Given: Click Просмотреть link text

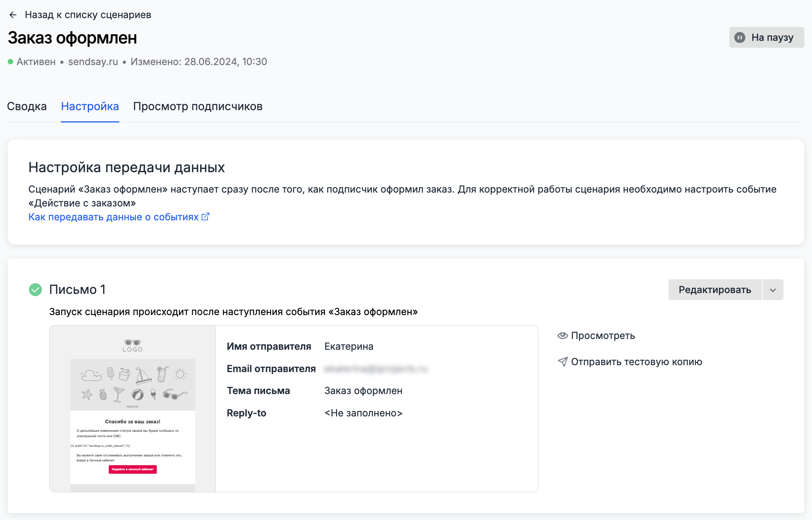Looking at the screenshot, I should pos(603,335).
